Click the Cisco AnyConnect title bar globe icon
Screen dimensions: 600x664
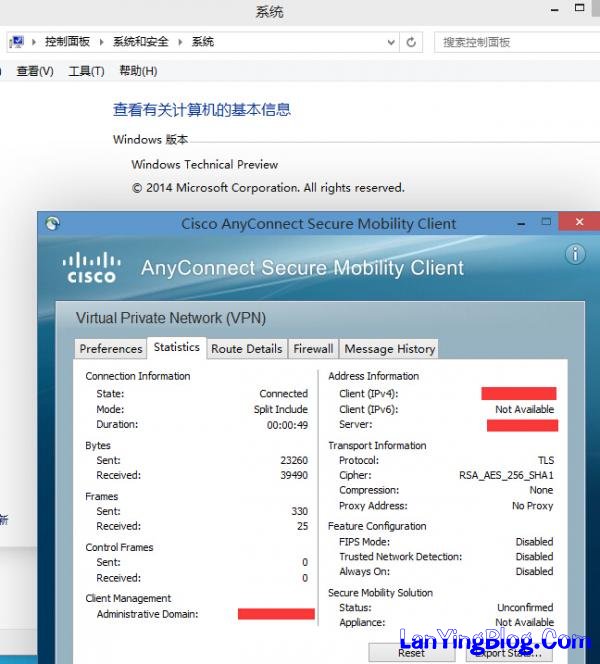click(53, 223)
